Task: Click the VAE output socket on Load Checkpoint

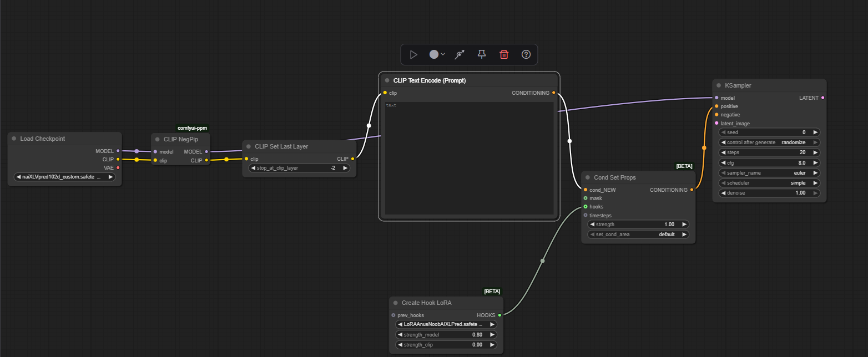Action: (118, 167)
